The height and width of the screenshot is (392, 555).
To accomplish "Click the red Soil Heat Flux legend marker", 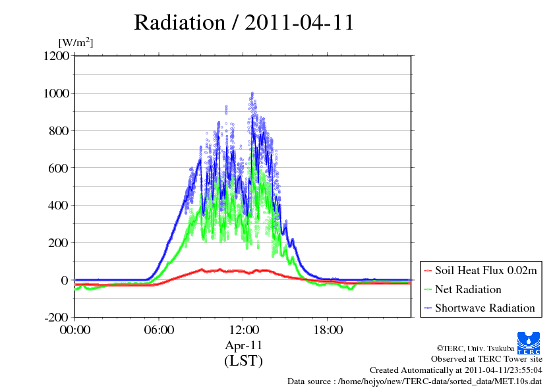I will point(428,271).
